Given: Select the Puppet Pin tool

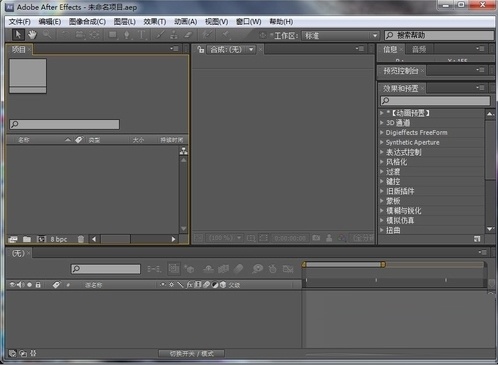Looking at the screenshot, I should [226, 35].
